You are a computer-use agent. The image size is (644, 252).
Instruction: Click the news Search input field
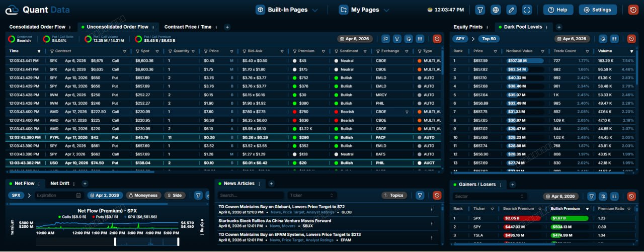(251, 195)
